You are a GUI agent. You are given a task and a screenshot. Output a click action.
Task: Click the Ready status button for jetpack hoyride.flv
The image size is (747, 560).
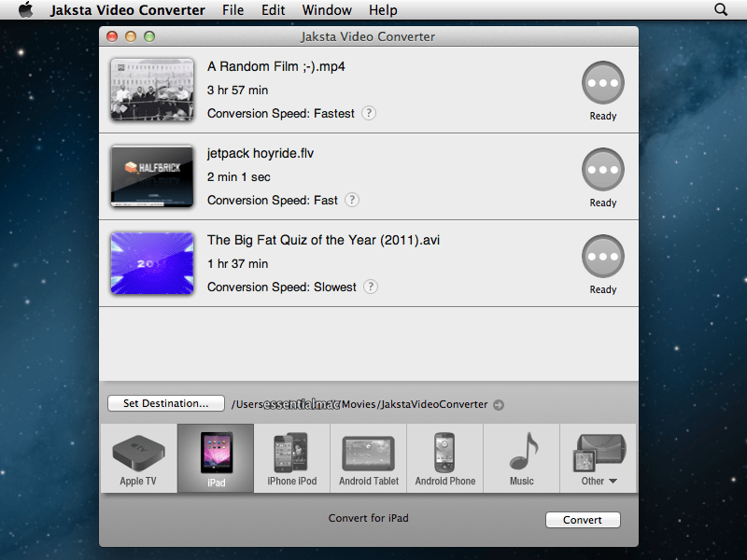tap(603, 169)
